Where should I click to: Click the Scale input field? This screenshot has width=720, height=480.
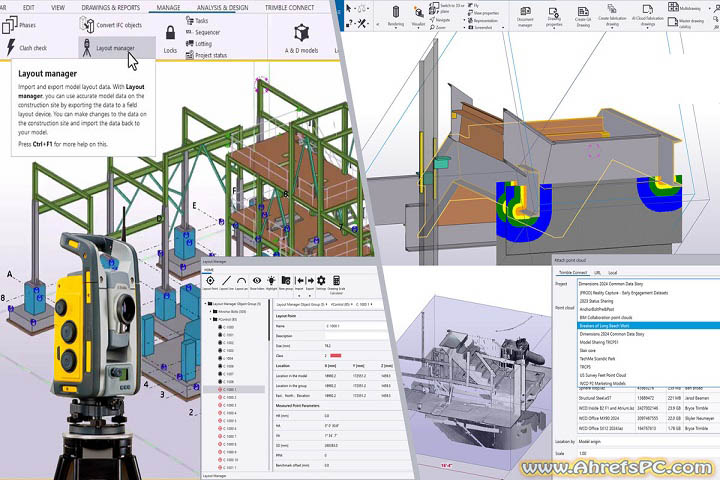coord(647,453)
